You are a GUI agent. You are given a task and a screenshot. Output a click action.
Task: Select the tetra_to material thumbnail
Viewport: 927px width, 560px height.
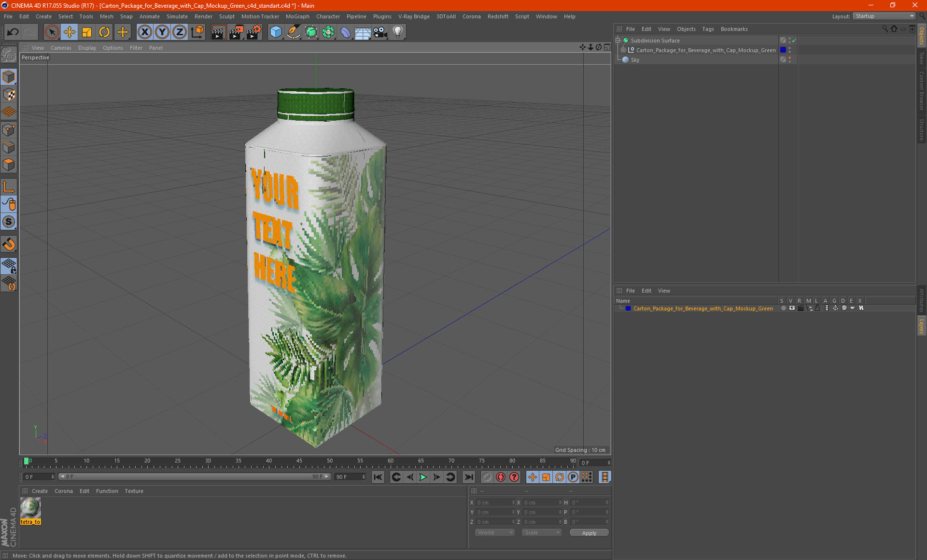pyautogui.click(x=30, y=508)
